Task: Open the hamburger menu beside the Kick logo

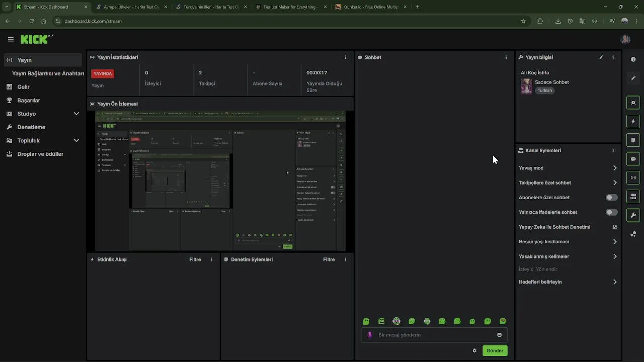Action: point(11,39)
